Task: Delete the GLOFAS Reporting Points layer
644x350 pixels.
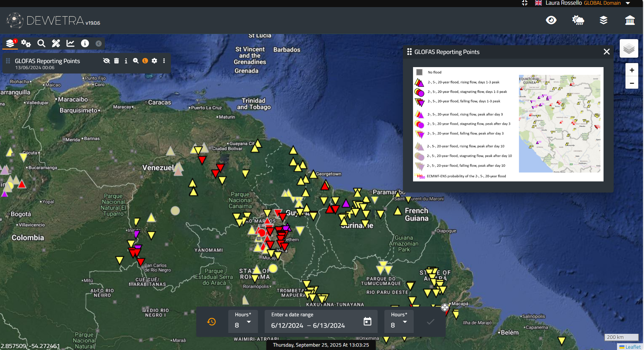Action: (x=116, y=61)
